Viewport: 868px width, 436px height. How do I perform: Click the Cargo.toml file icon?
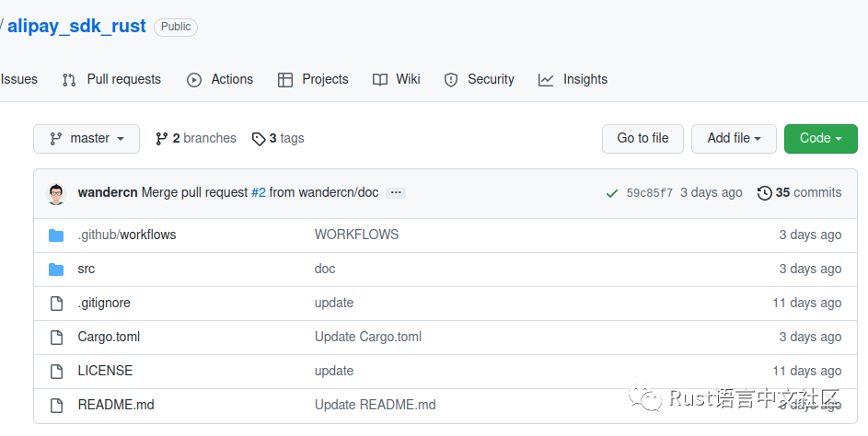pyautogui.click(x=56, y=337)
